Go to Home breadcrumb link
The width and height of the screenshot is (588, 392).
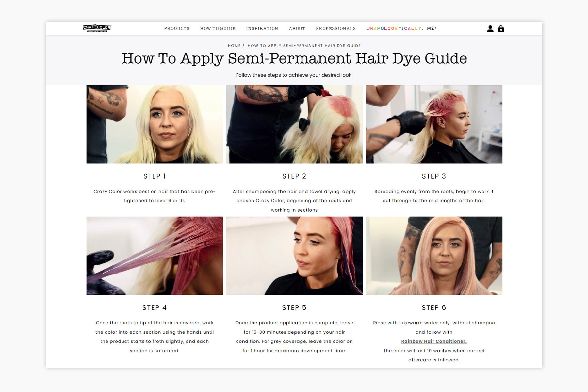(x=234, y=46)
